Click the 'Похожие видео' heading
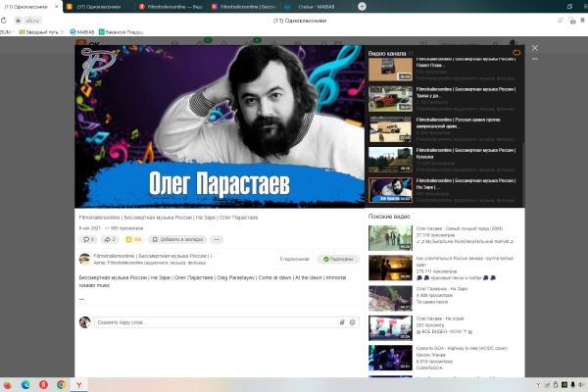 point(389,217)
